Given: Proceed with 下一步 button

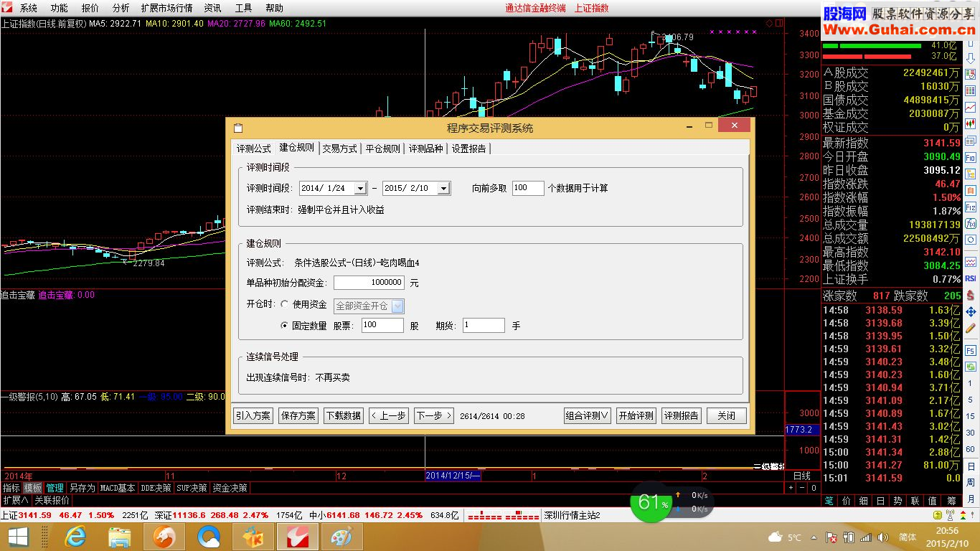Looking at the screenshot, I should pyautogui.click(x=434, y=415).
